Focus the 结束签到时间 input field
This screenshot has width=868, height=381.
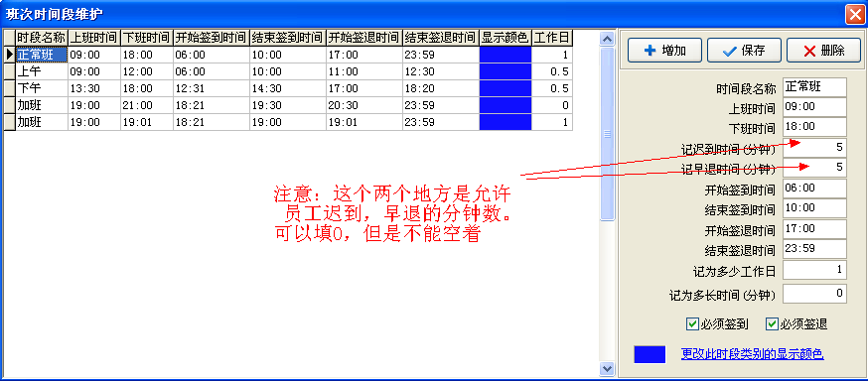click(x=814, y=208)
